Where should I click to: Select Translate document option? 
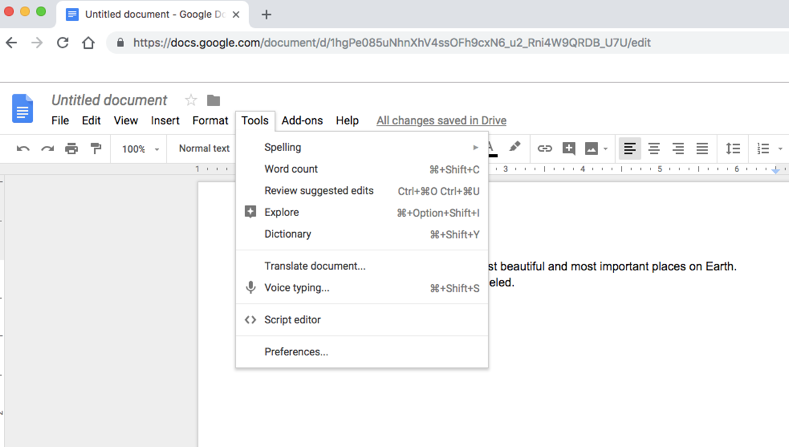(362, 266)
